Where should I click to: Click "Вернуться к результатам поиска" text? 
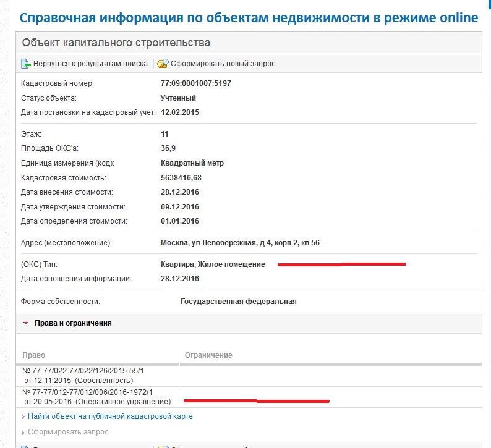(90, 64)
